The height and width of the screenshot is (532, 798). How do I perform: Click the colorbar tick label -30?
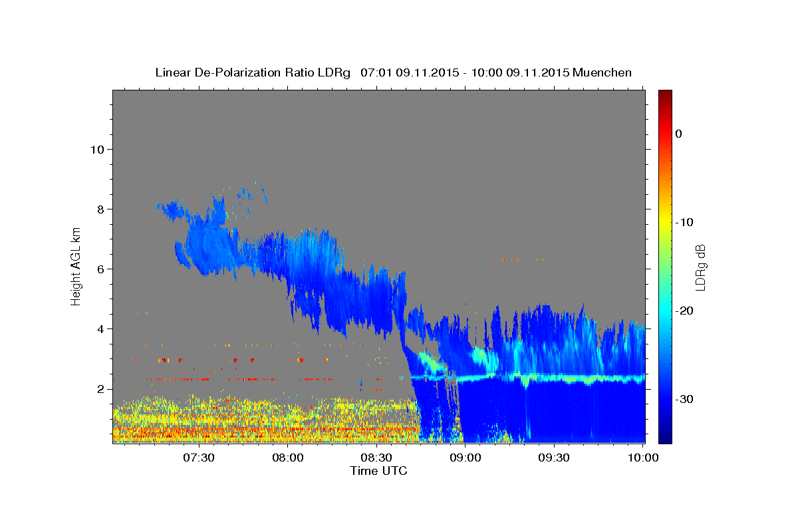pyautogui.click(x=684, y=399)
